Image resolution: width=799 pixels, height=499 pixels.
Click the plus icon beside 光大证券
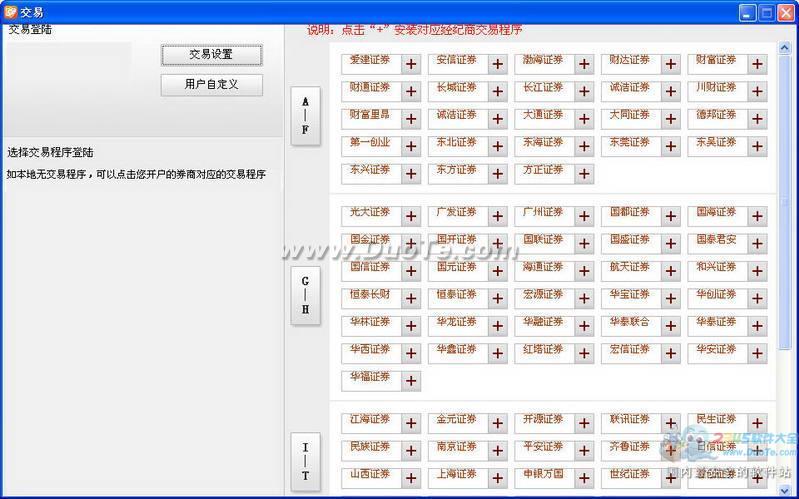tap(411, 217)
